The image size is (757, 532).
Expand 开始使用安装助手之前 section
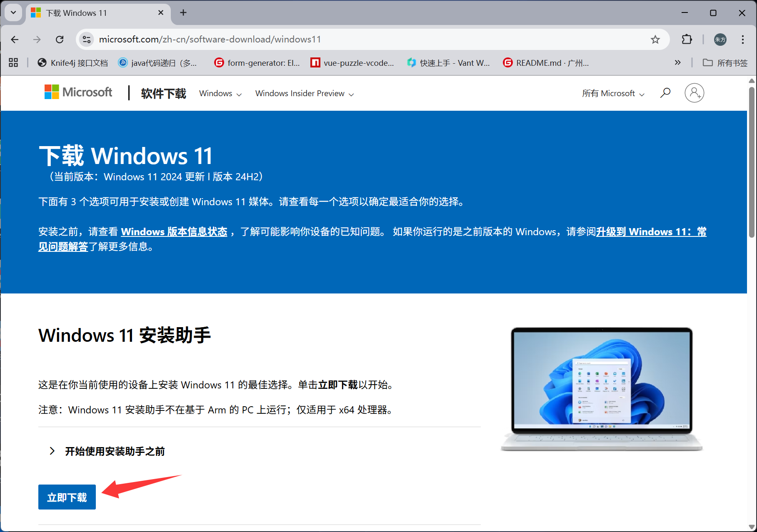click(107, 451)
